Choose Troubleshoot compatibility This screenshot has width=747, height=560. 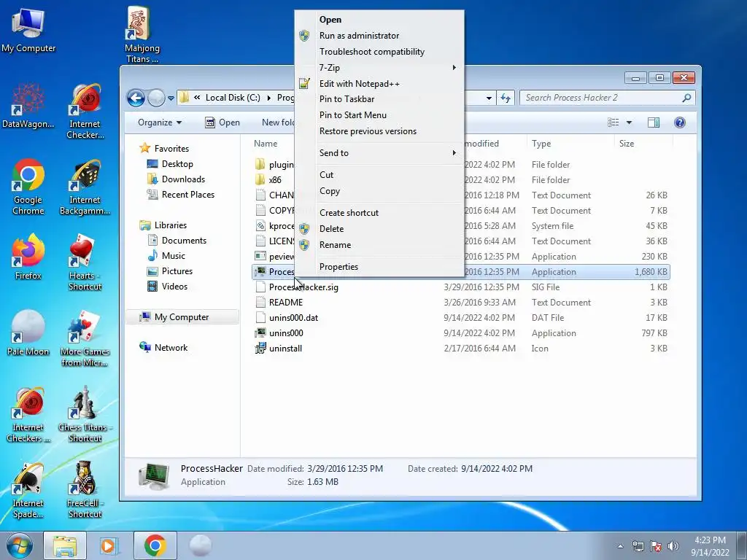[379, 52]
